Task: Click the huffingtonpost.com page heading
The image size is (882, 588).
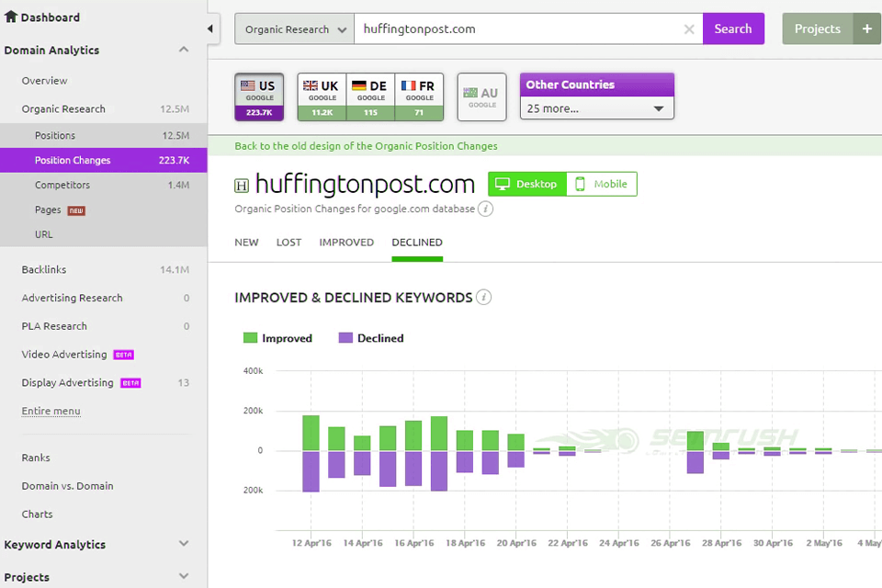Action: coord(365,184)
